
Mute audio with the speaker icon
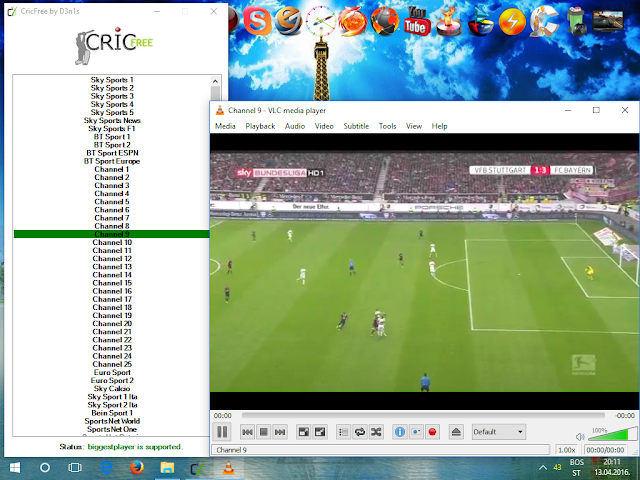click(580, 437)
